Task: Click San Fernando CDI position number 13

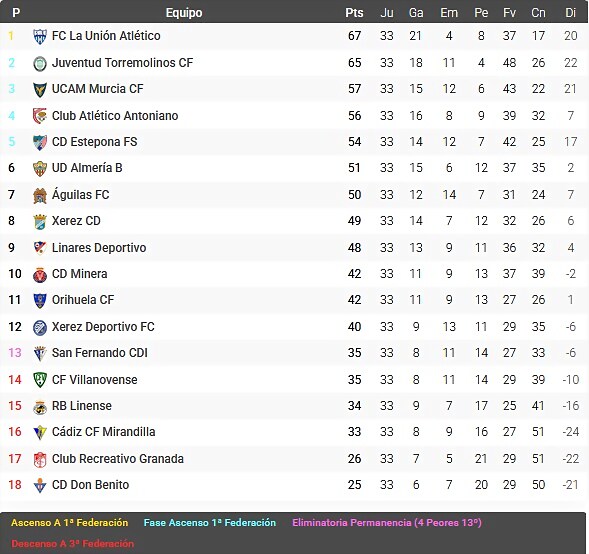Action: click(15, 353)
